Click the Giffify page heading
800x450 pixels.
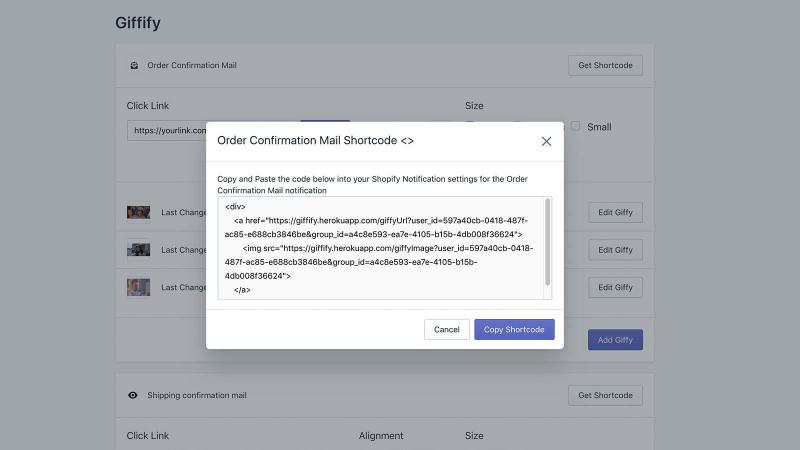pyautogui.click(x=138, y=23)
